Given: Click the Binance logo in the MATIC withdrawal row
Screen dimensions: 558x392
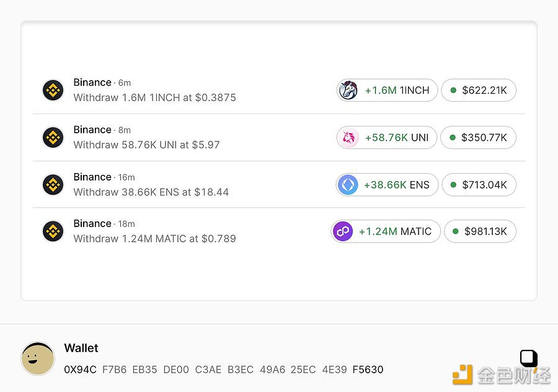Looking at the screenshot, I should (53, 231).
